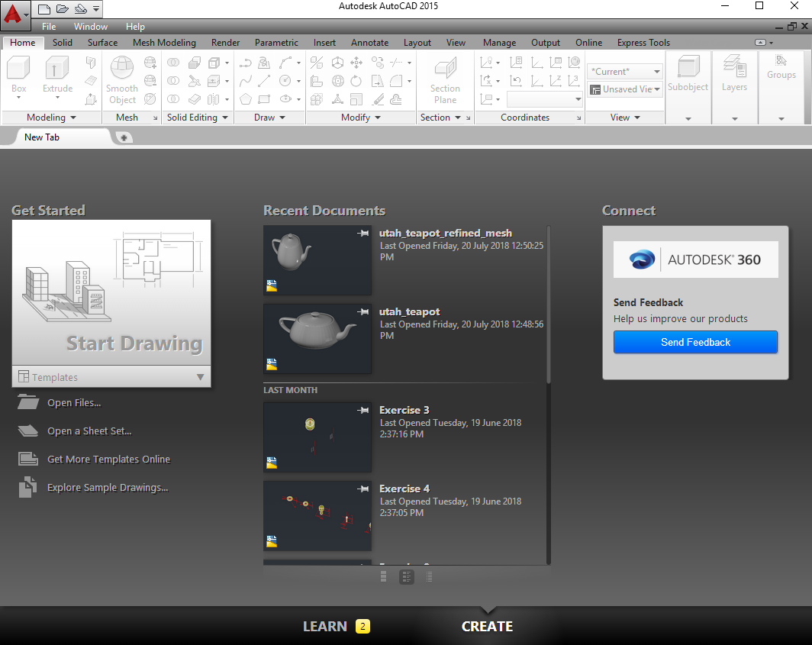Viewport: 812px width, 645px height.
Task: Pin the utah_teapot document
Action: pos(363,312)
